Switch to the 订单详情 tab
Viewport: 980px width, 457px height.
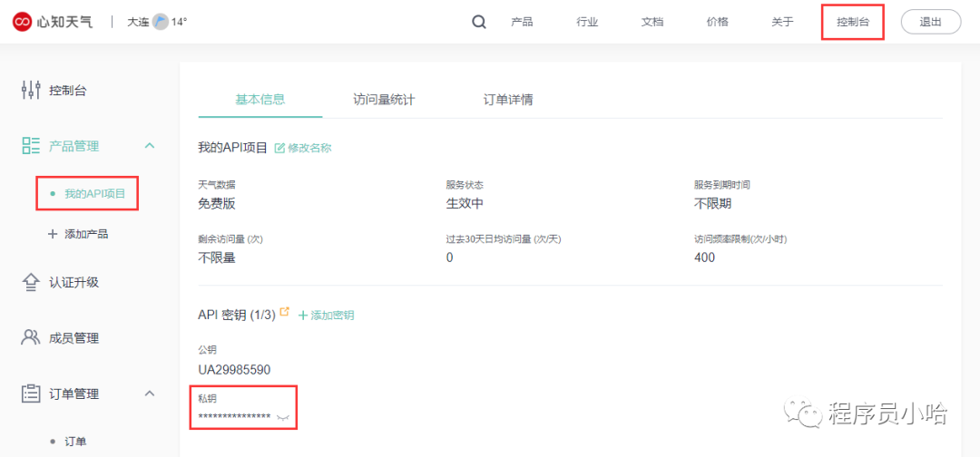(x=508, y=100)
